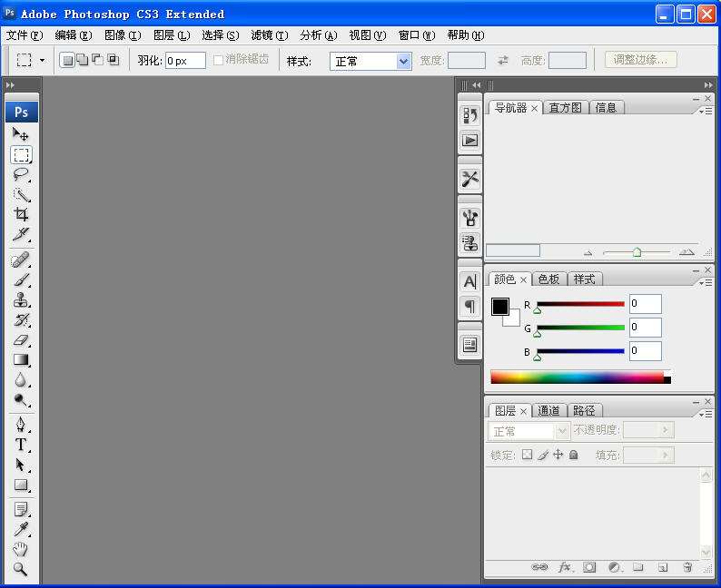This screenshot has height=588, width=721.
Task: Expand the toolbox to two columns
Action: click(10, 85)
